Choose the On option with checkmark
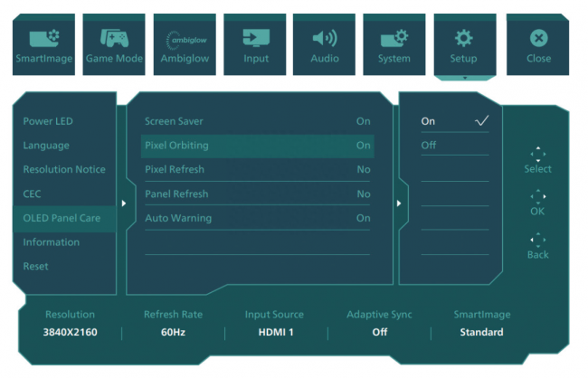This screenshot has height=378, width=588. click(455, 121)
